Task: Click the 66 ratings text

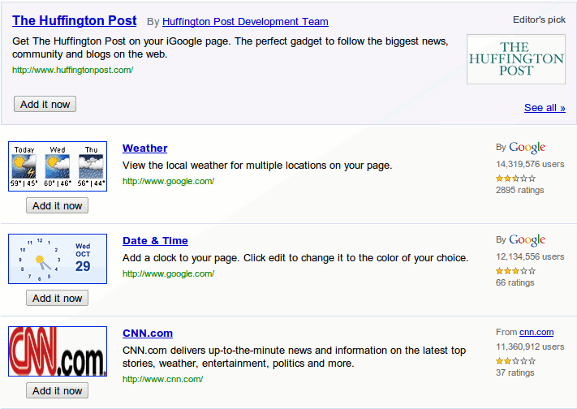Action: pos(515,283)
